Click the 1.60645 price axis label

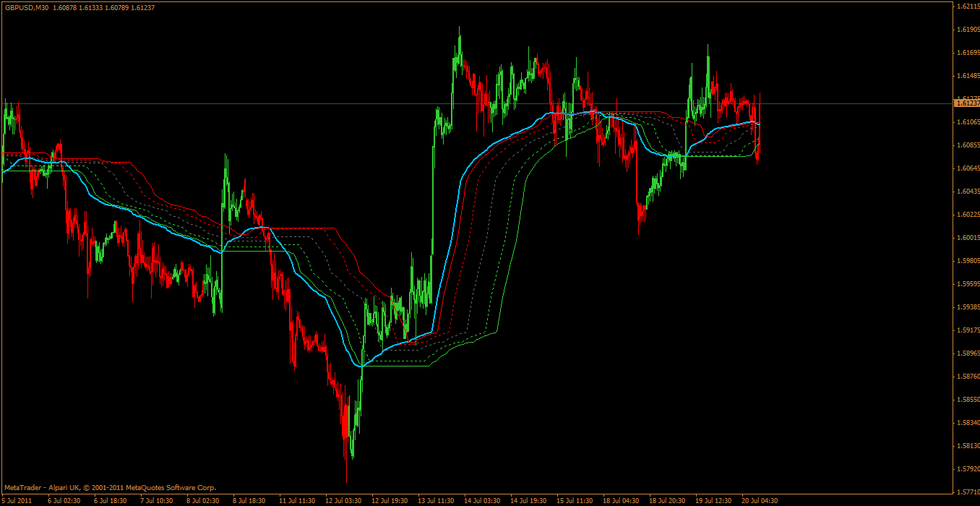point(967,168)
